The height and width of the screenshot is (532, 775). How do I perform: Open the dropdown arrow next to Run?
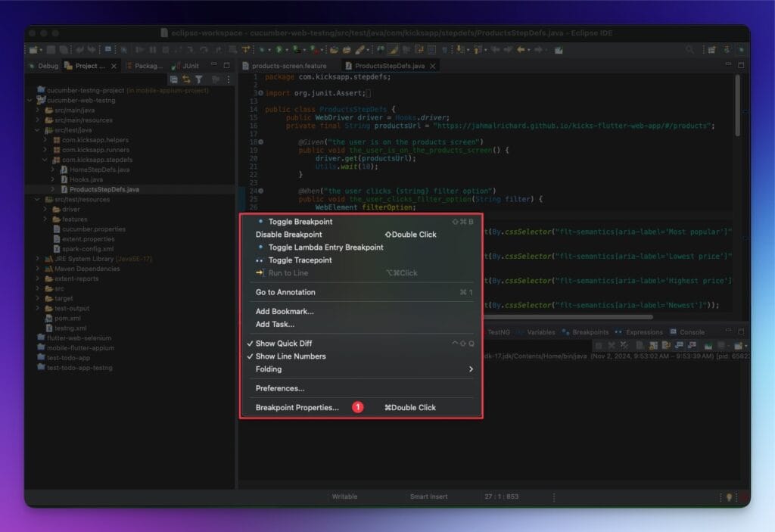tap(287, 50)
